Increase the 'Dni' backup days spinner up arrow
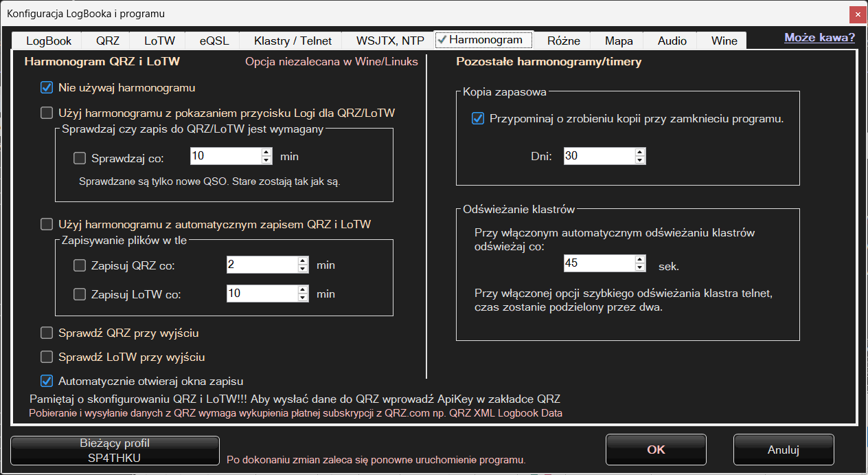This screenshot has height=475, width=868. [640, 153]
